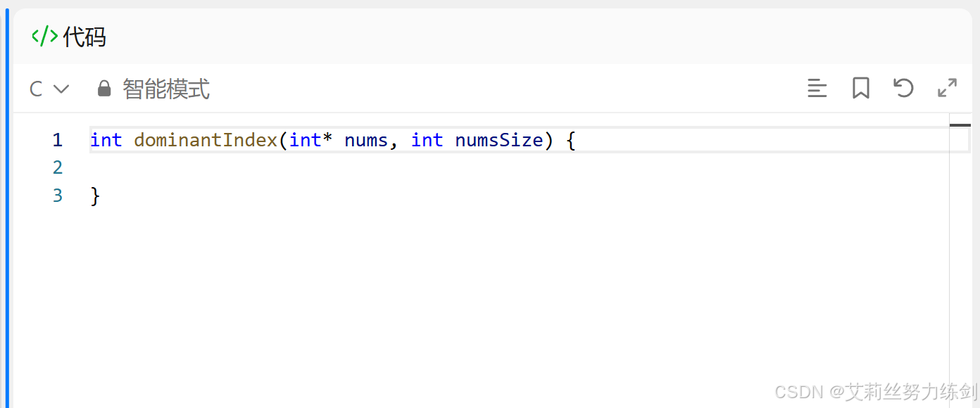Click the nums parameter
Viewport: 980px width, 408px height.
tap(366, 140)
